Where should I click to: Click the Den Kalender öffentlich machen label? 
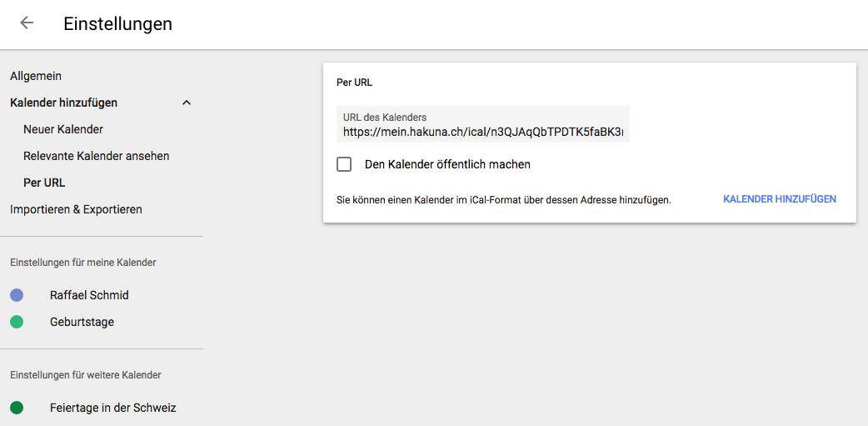point(447,164)
